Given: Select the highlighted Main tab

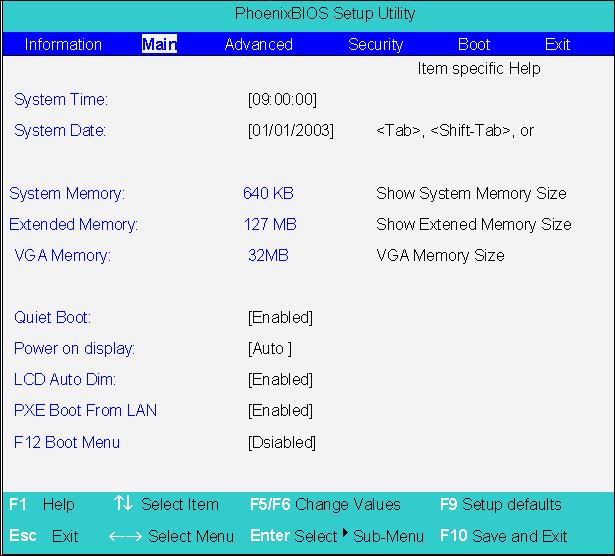Looking at the screenshot, I should coord(159,44).
